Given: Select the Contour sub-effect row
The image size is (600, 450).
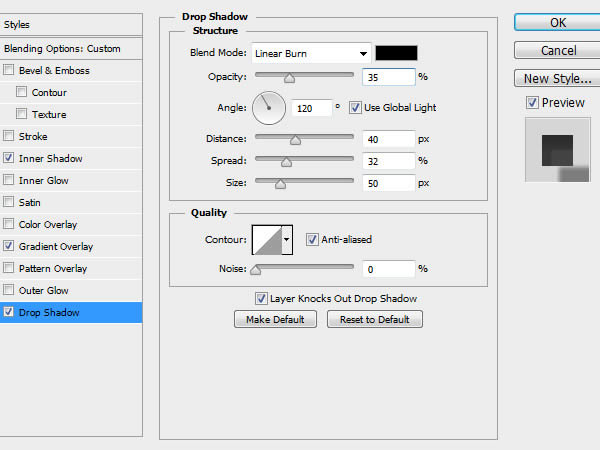Looking at the screenshot, I should point(71,92).
